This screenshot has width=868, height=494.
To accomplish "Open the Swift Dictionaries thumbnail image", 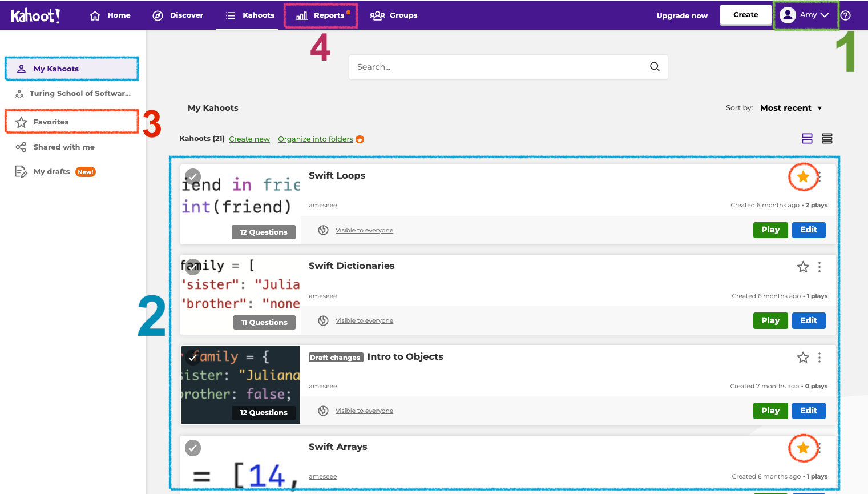I will click(240, 295).
